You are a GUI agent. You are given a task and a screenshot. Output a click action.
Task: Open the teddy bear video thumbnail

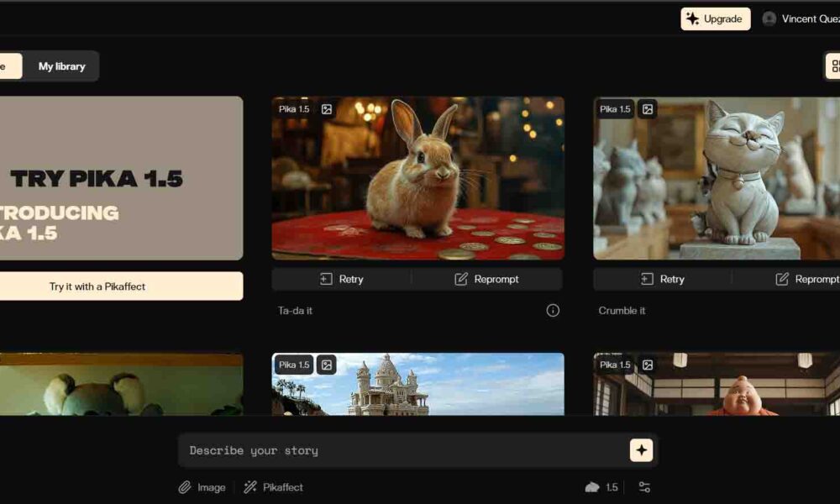coord(120,384)
